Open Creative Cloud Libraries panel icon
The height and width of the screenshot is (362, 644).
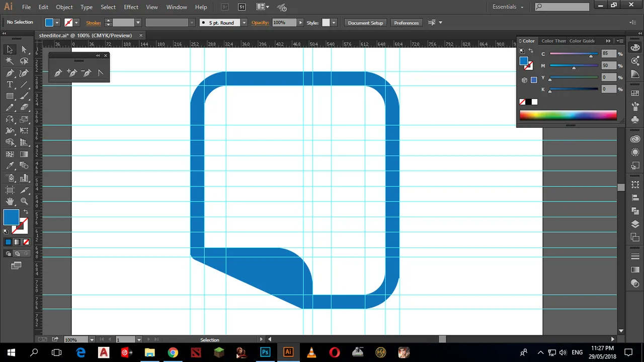pyautogui.click(x=635, y=139)
